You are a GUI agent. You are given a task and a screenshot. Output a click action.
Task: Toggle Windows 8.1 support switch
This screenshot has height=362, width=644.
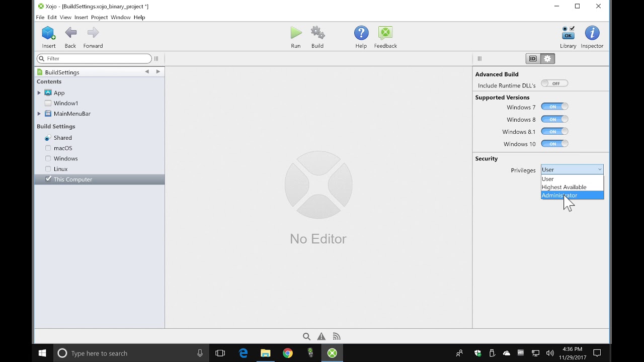[554, 131]
